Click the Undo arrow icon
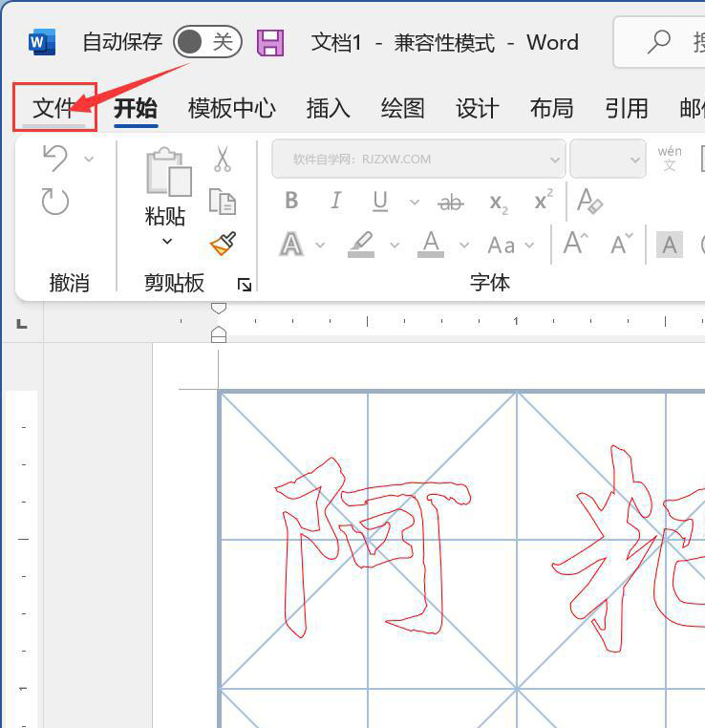Screen dimensions: 705x728 55,159
